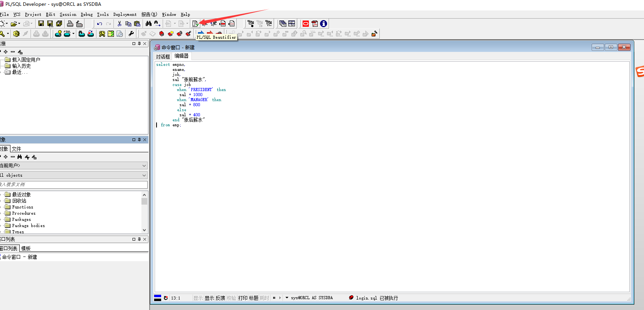Click the PL/SQL Beautifier toolbar icon

(x=196, y=24)
